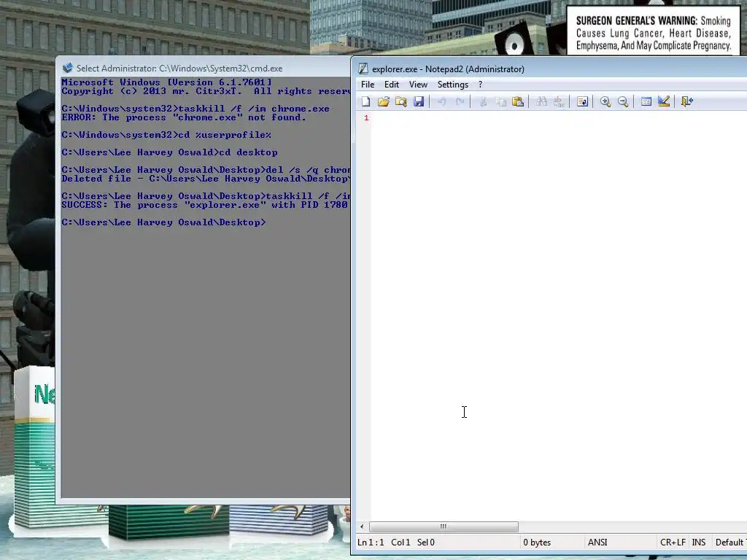Click the 0 bytes status bar entry
This screenshot has width=747, height=560.
tap(537, 542)
